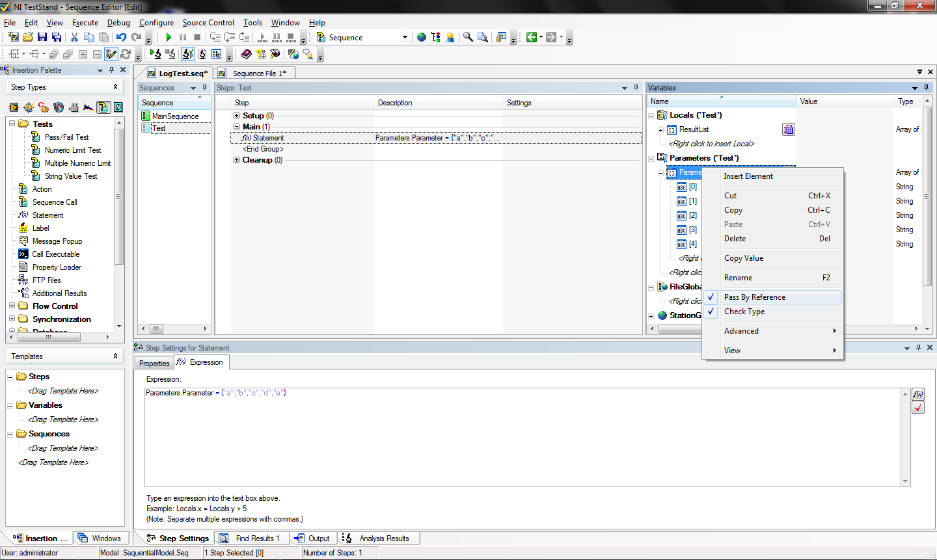Expand the ResultList variable
This screenshot has width=937, height=560.
tap(661, 129)
